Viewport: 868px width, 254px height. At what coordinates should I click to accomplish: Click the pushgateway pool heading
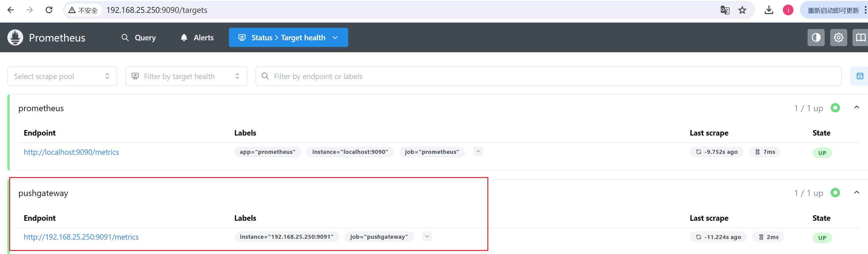43,193
